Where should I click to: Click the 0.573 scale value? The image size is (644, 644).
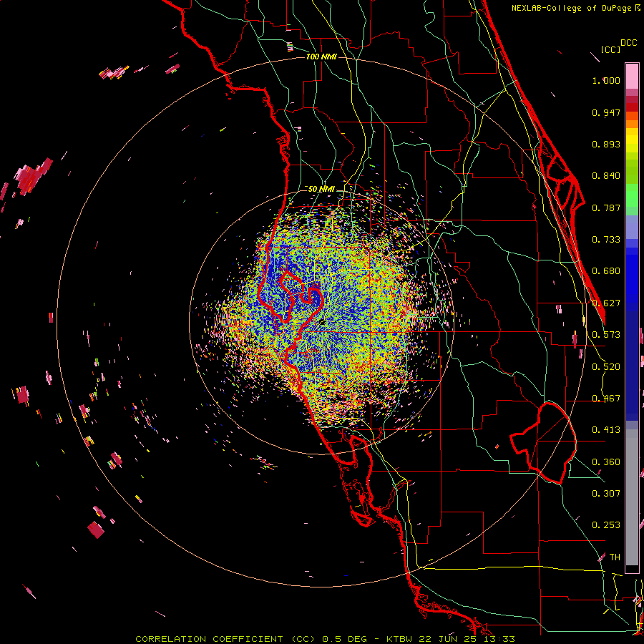click(606, 335)
